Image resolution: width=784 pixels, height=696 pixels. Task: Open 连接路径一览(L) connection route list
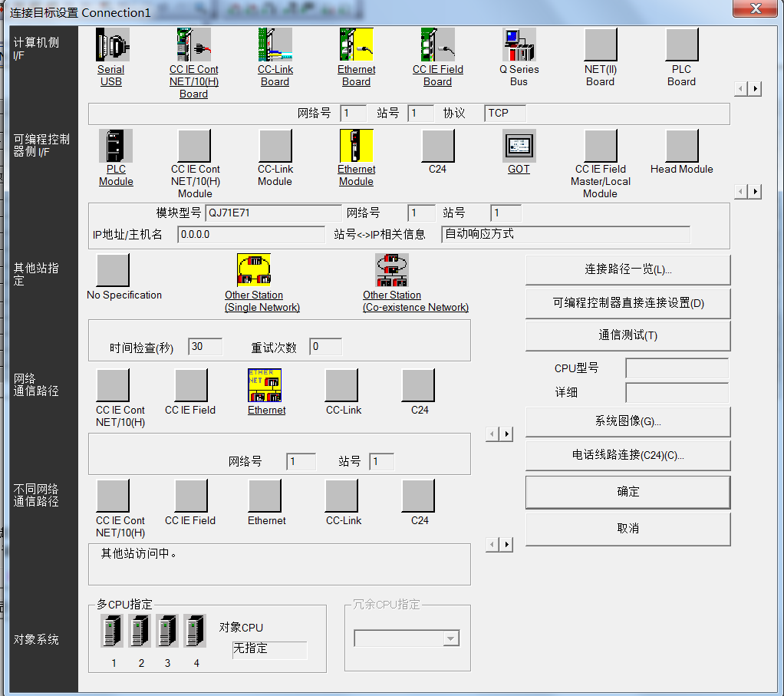coord(628,269)
